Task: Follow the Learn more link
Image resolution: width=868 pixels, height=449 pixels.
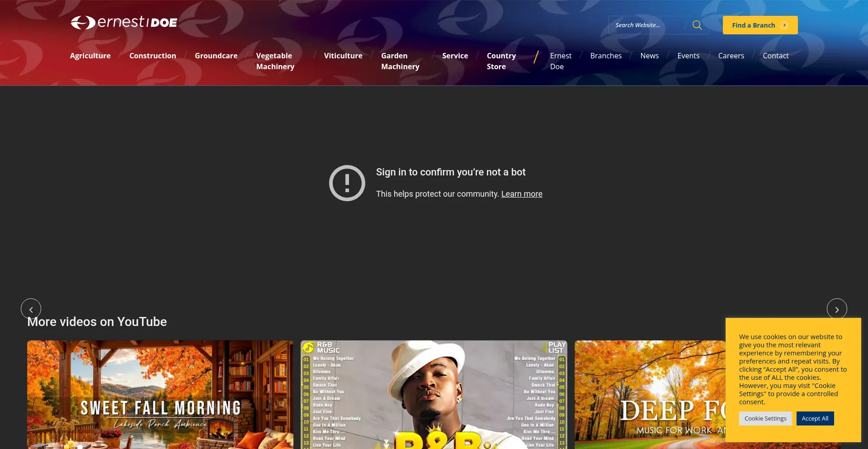Action: click(x=521, y=194)
